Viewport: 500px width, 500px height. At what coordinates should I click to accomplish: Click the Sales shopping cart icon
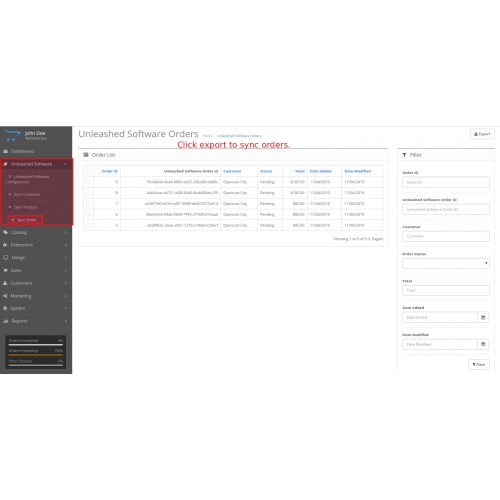point(5,270)
